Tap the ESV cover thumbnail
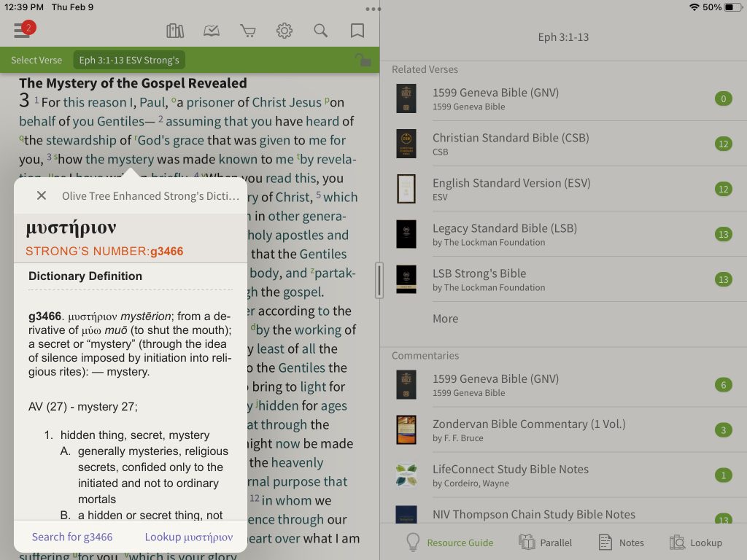This screenshot has width=747, height=560. 406,189
